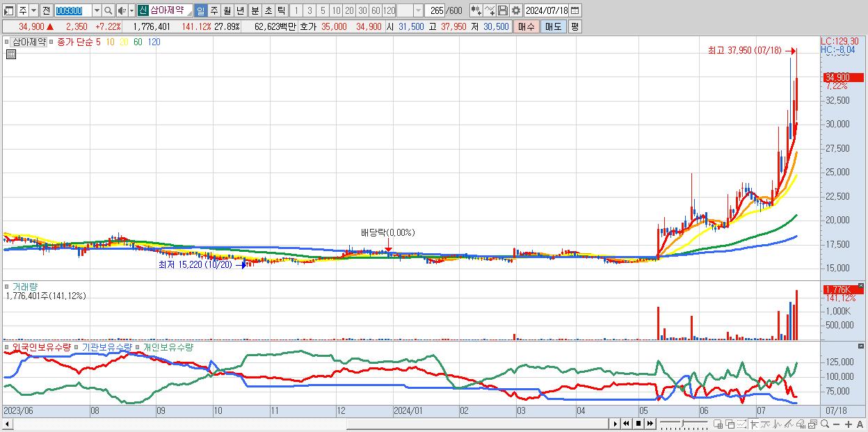Image resolution: width=868 pixels, height=432 pixels.
Task: Click the rewind double-arrow button
Action: (626, 424)
